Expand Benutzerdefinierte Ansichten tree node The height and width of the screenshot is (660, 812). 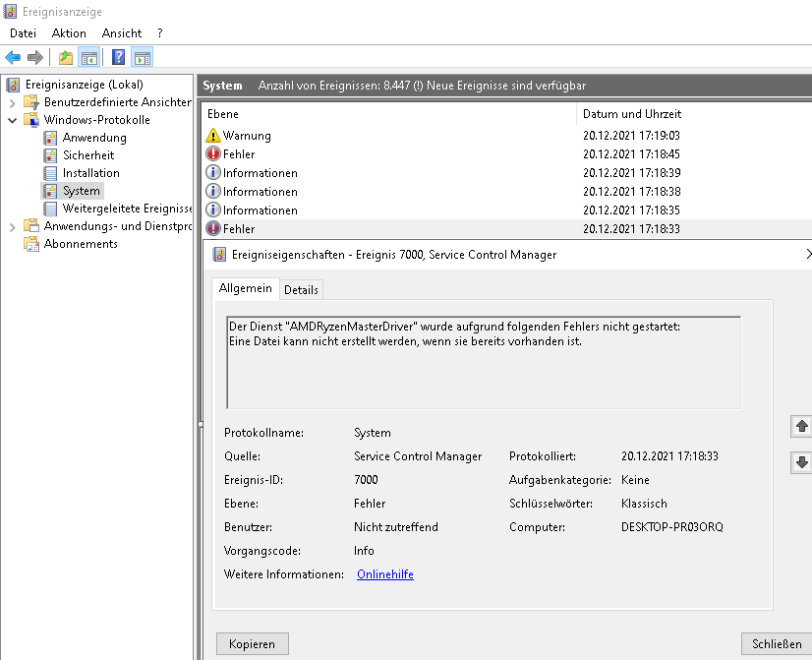13,102
